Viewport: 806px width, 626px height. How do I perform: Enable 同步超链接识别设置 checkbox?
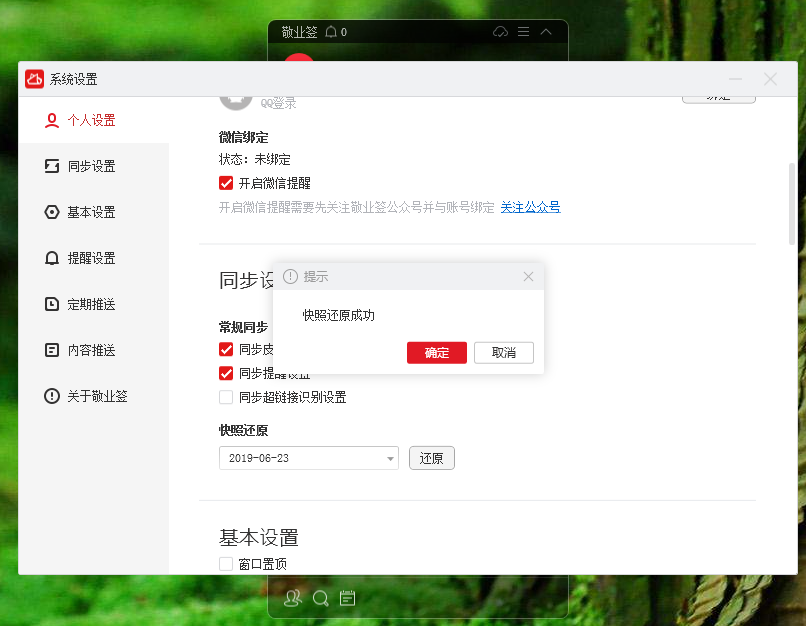tap(226, 397)
